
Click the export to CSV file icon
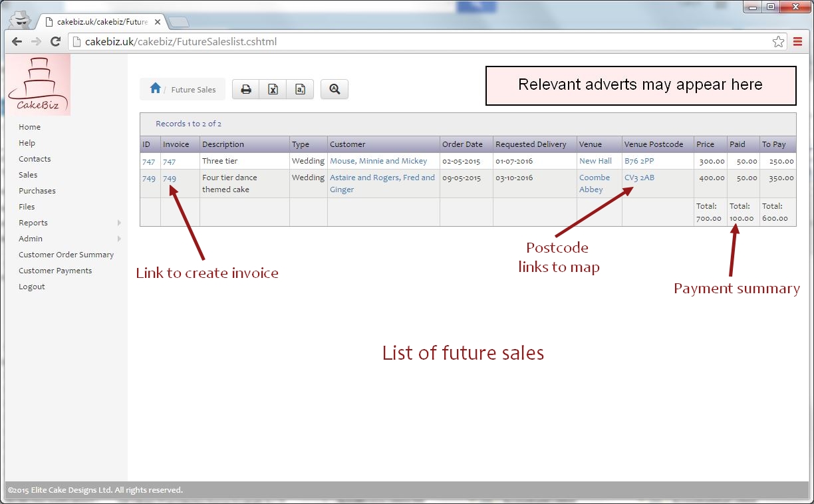pos(299,88)
